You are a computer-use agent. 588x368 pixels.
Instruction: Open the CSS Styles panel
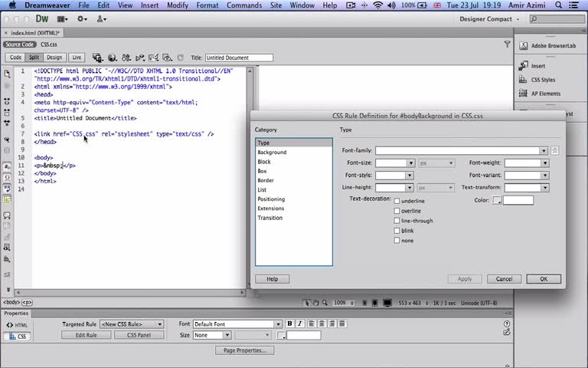pyautogui.click(x=543, y=80)
